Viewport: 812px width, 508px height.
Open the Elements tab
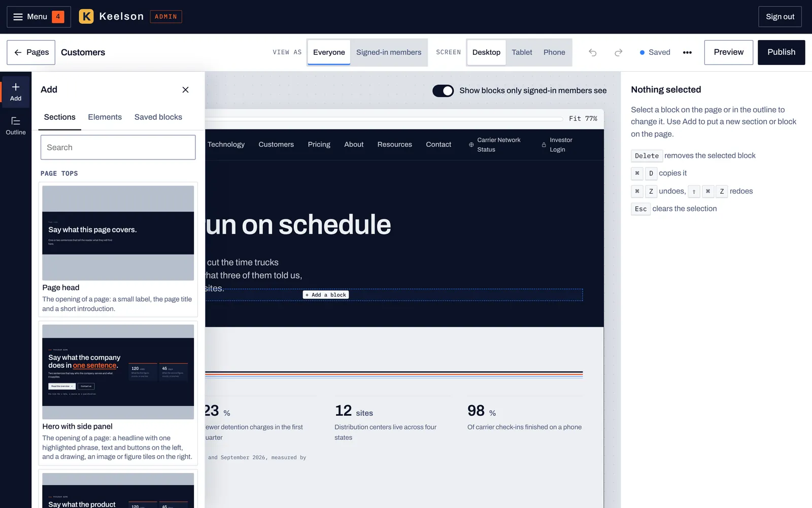point(105,117)
